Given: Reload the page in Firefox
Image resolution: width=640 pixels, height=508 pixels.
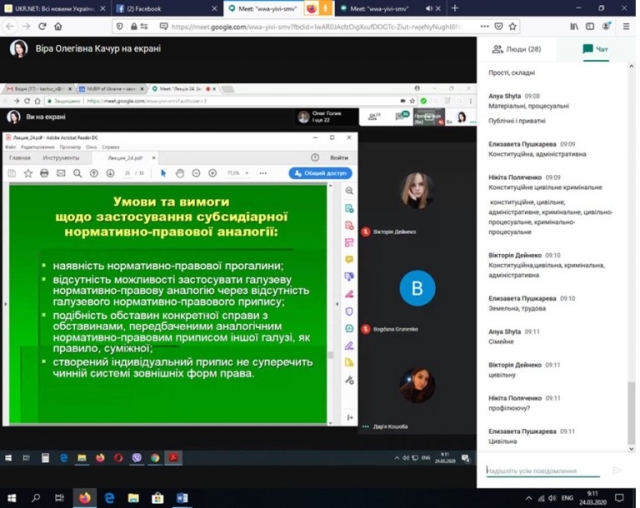Looking at the screenshot, I should click(42, 27).
